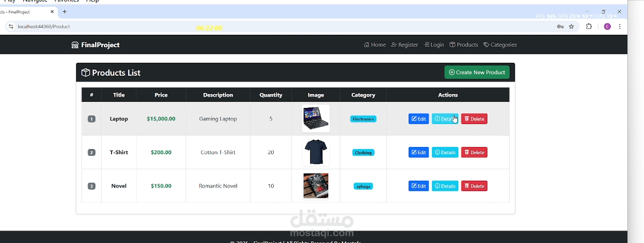Click Create New Product button
This screenshot has height=243, width=644.
(x=477, y=72)
